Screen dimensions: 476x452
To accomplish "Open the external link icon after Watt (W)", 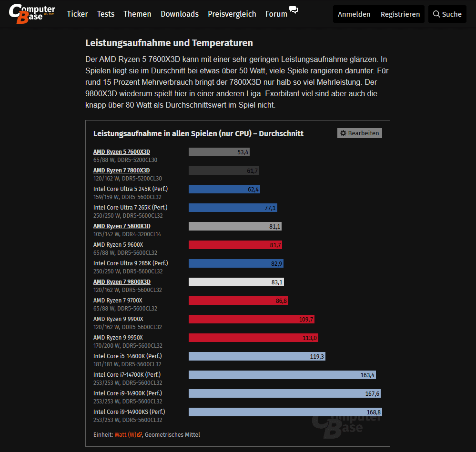I will pyautogui.click(x=140, y=435).
